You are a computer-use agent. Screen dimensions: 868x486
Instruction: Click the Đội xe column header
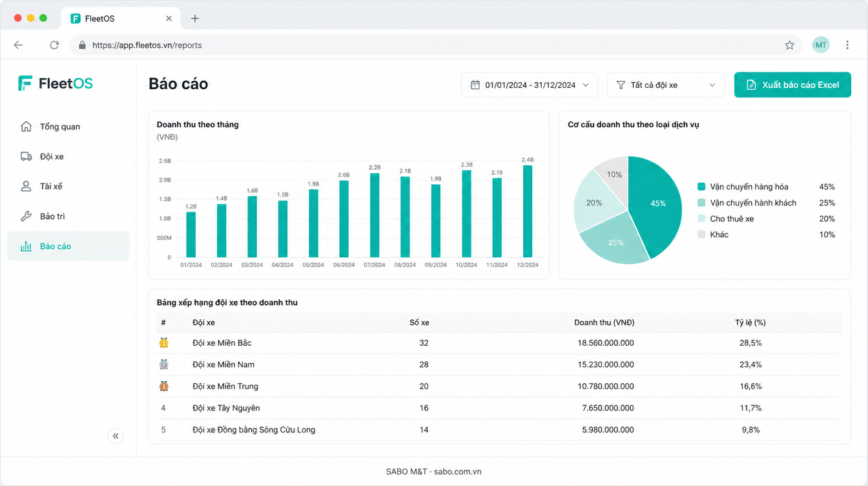tap(203, 322)
